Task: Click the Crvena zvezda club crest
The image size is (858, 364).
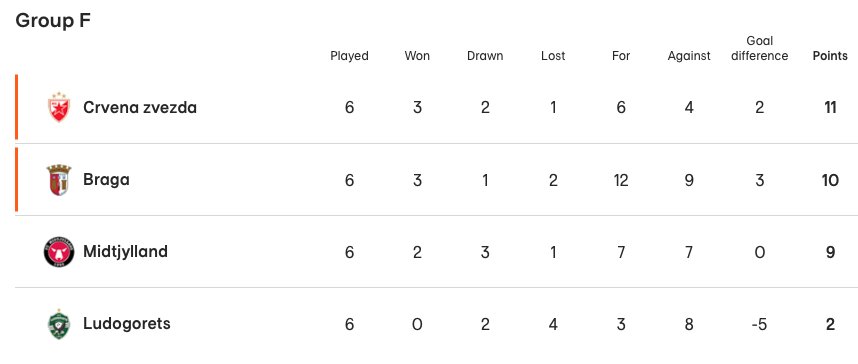Action: [x=59, y=107]
